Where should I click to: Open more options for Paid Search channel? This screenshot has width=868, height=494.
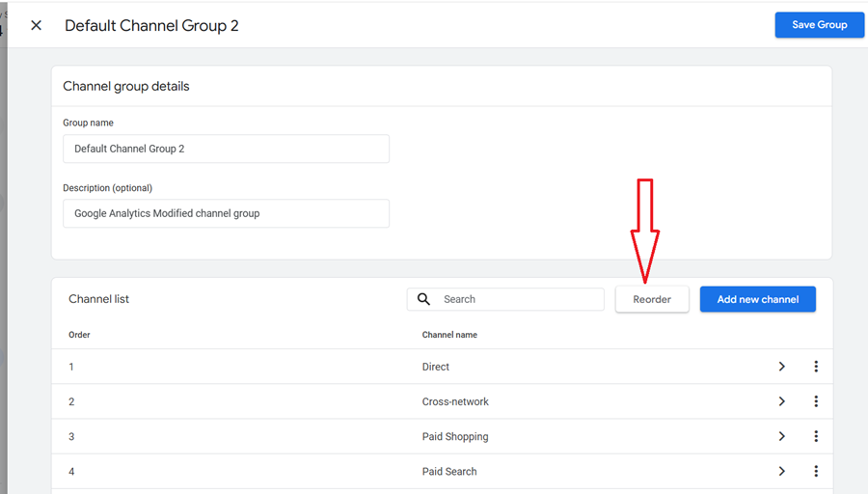click(x=816, y=471)
